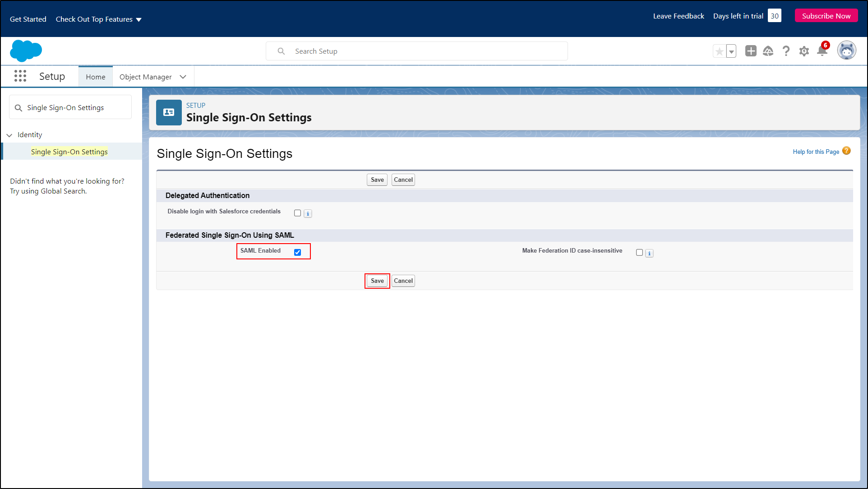Open Help for this Page
Viewport: 868px width, 489px height.
pyautogui.click(x=815, y=152)
